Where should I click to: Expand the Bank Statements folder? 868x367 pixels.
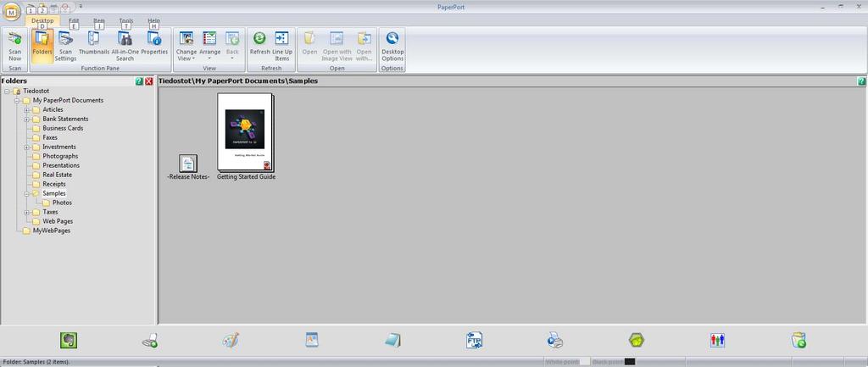coord(26,119)
